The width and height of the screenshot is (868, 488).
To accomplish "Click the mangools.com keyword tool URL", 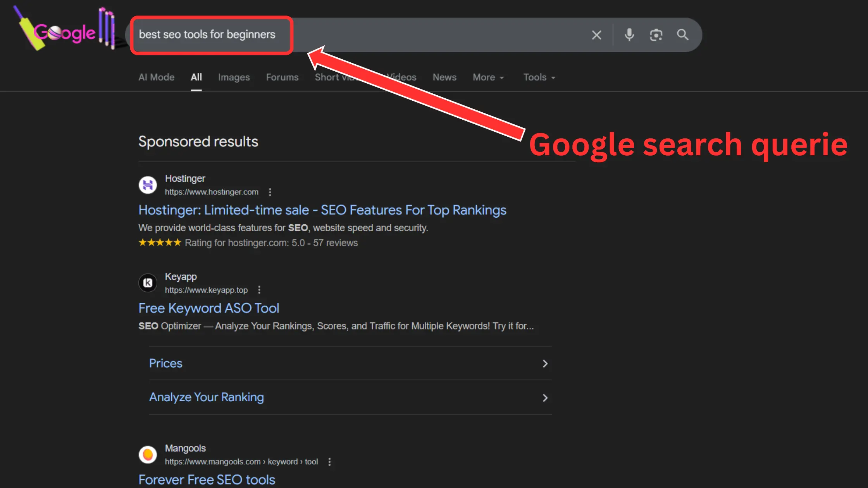I will (x=241, y=462).
